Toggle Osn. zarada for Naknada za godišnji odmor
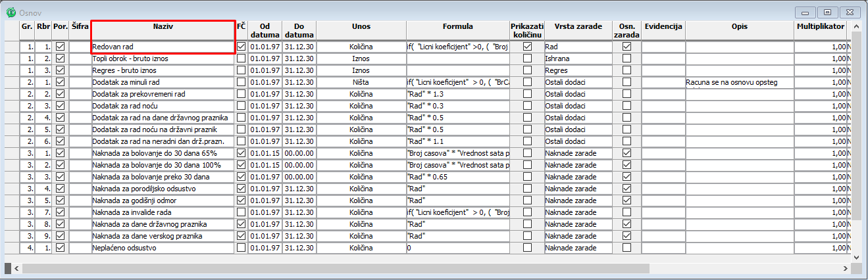This screenshot has width=868, height=280. pyautogui.click(x=626, y=200)
